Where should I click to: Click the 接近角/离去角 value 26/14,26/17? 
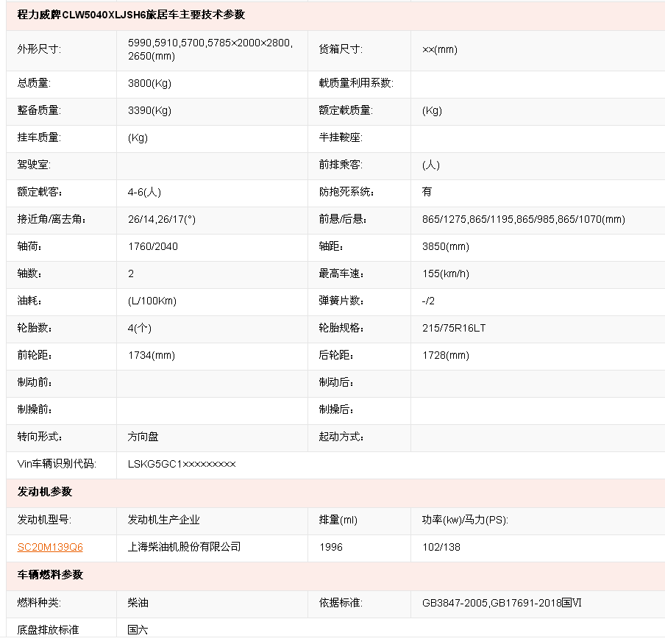point(162,219)
